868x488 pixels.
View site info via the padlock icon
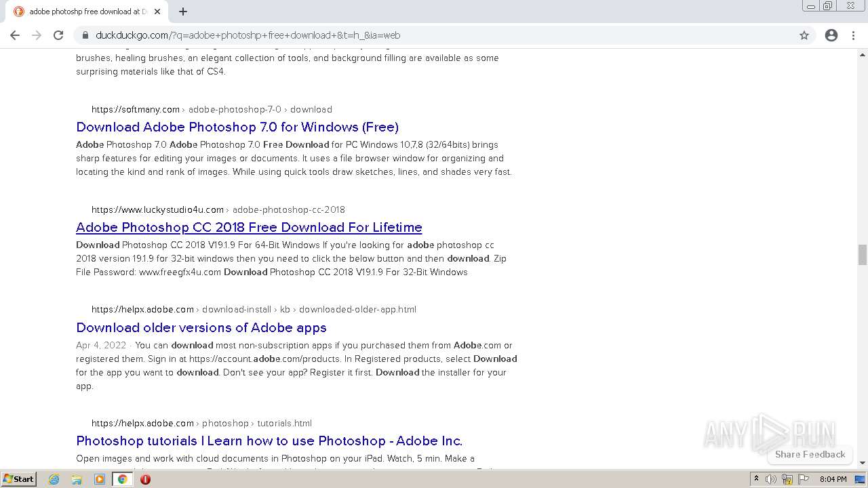click(x=85, y=35)
